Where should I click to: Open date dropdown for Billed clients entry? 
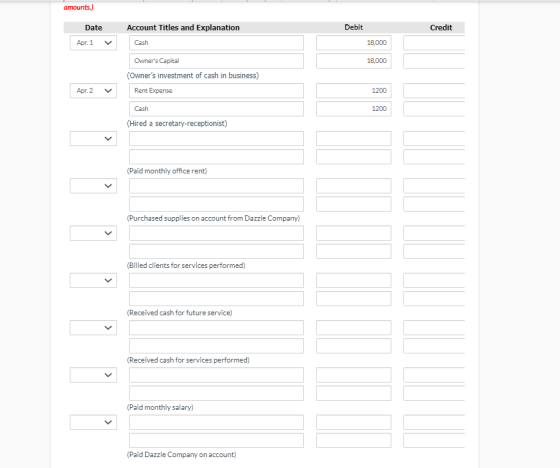[x=93, y=233]
